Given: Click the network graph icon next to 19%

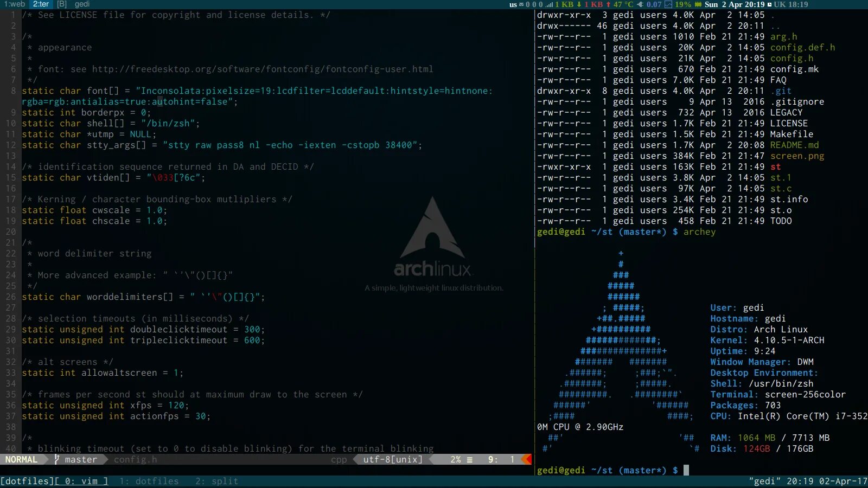Looking at the screenshot, I should (669, 4).
